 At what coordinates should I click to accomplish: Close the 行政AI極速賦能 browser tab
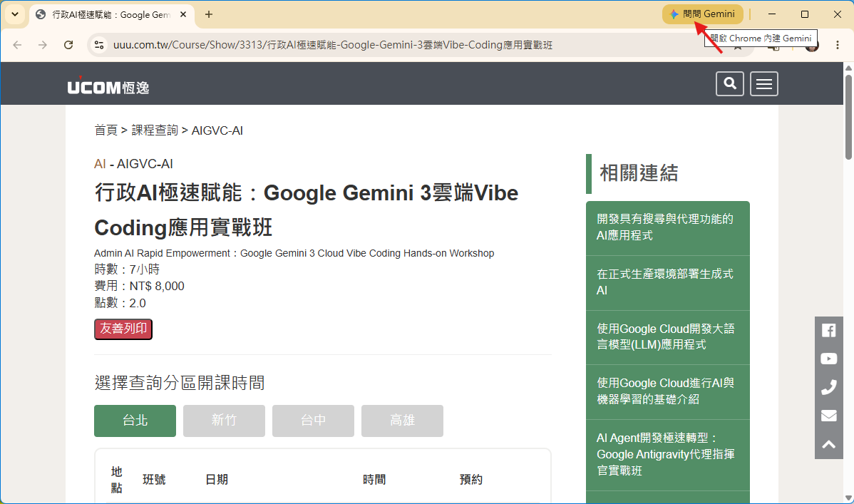(x=183, y=15)
